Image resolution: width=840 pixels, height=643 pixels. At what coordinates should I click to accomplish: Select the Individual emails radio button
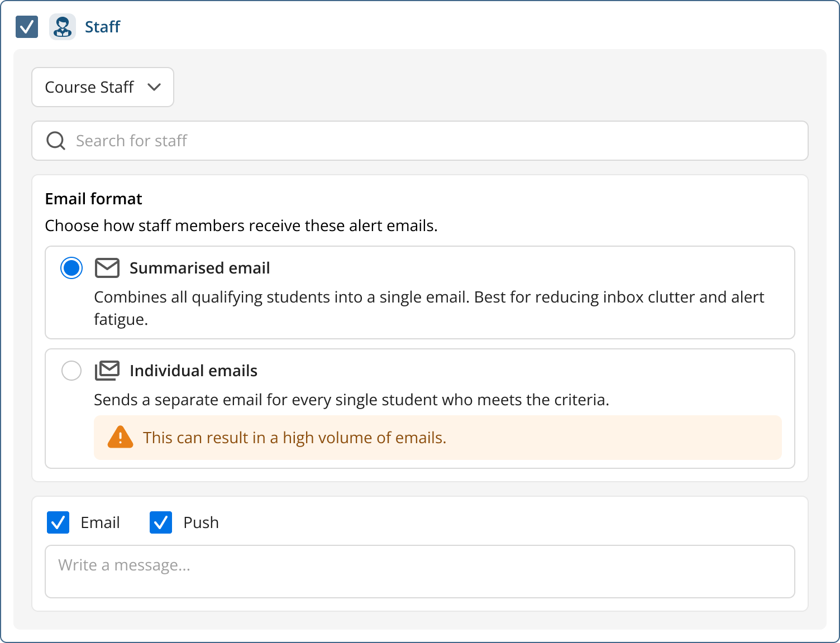71,371
